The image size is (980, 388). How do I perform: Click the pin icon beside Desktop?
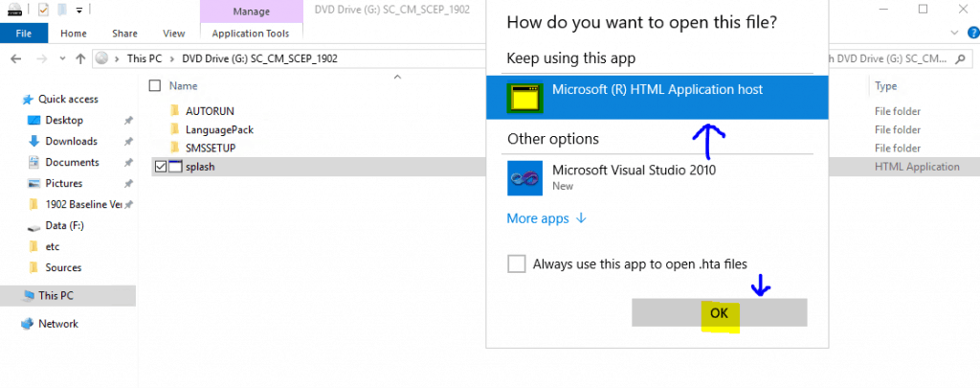(129, 120)
